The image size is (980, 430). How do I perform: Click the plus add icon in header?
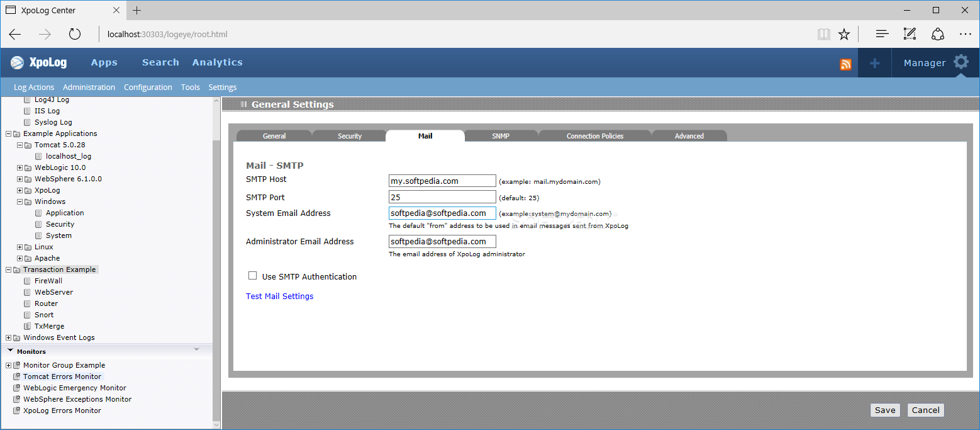click(x=874, y=63)
